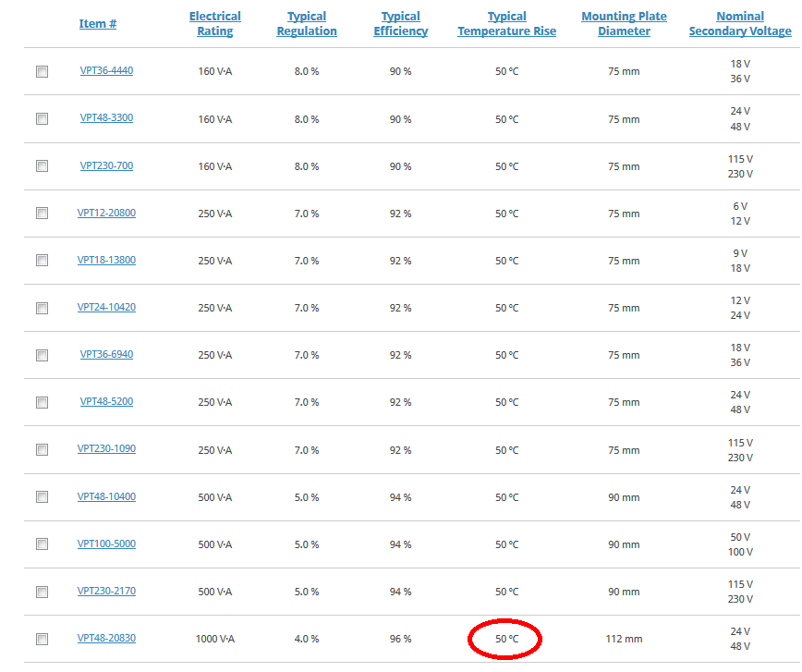Viewport: 802px width, 672px height.
Task: Click the 7.0 % cell for VPT48-5200
Action: pyautogui.click(x=307, y=402)
